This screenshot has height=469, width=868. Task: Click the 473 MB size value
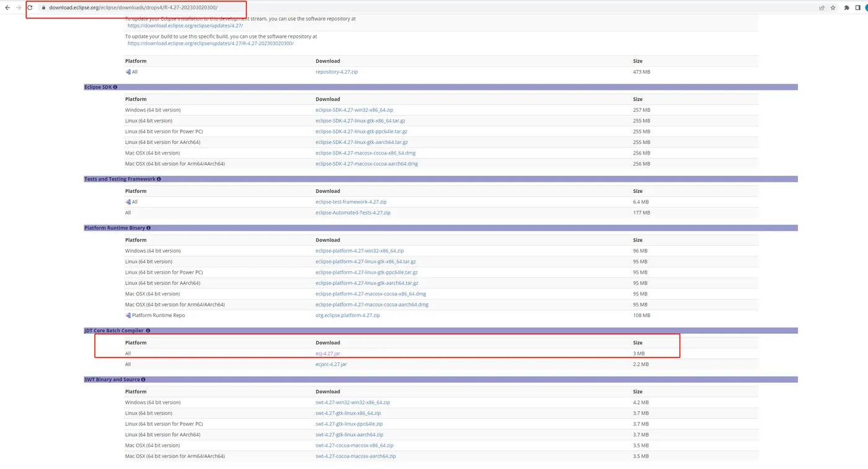(x=642, y=72)
